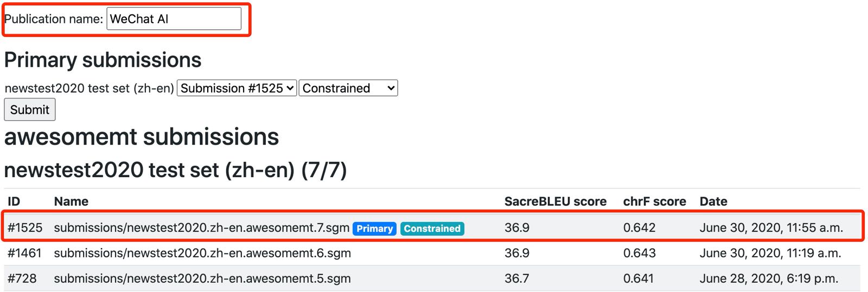This screenshot has width=868, height=292.
Task: Select submission ID #1461 in table
Action: tap(24, 253)
